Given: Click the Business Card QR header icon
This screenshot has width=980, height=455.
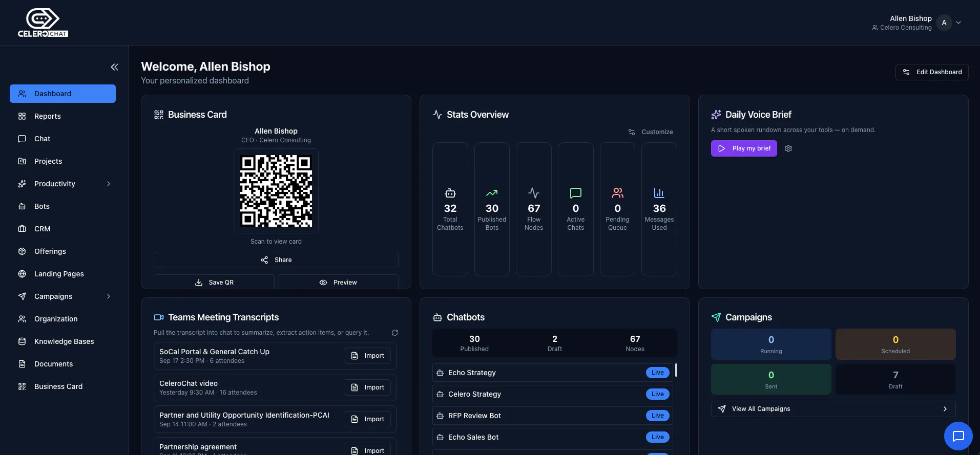Looking at the screenshot, I should coord(159,115).
